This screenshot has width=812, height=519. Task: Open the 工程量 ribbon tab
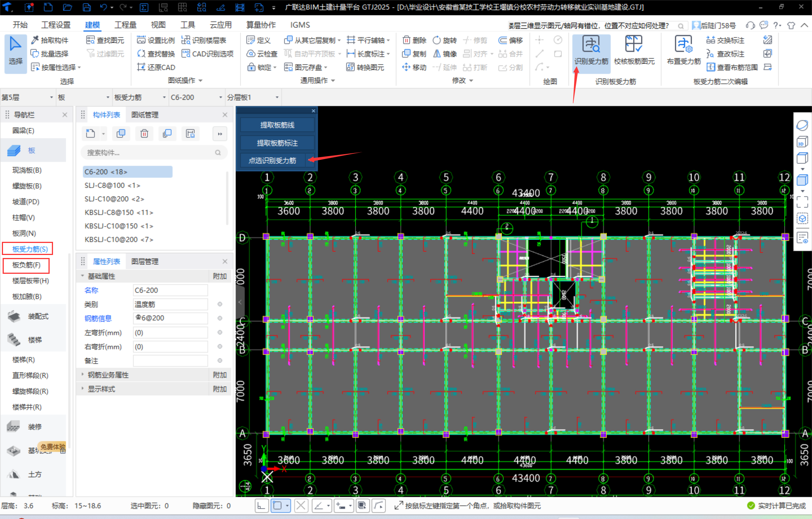126,25
